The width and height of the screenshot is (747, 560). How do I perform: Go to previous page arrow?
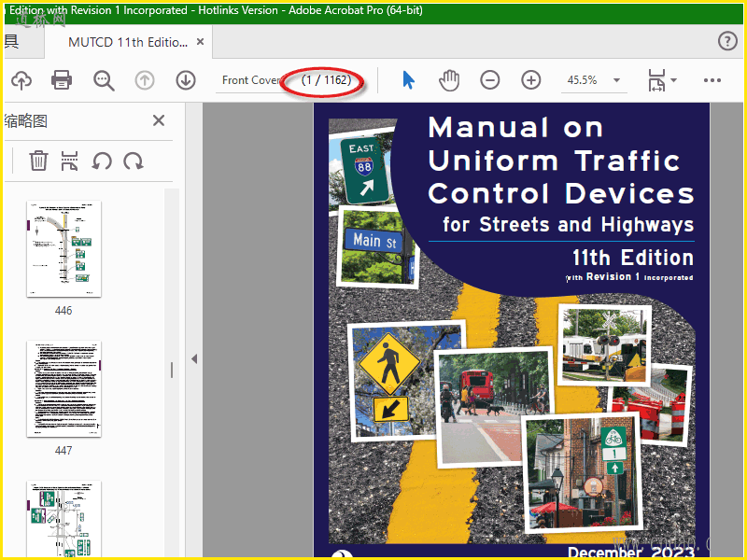[145, 80]
